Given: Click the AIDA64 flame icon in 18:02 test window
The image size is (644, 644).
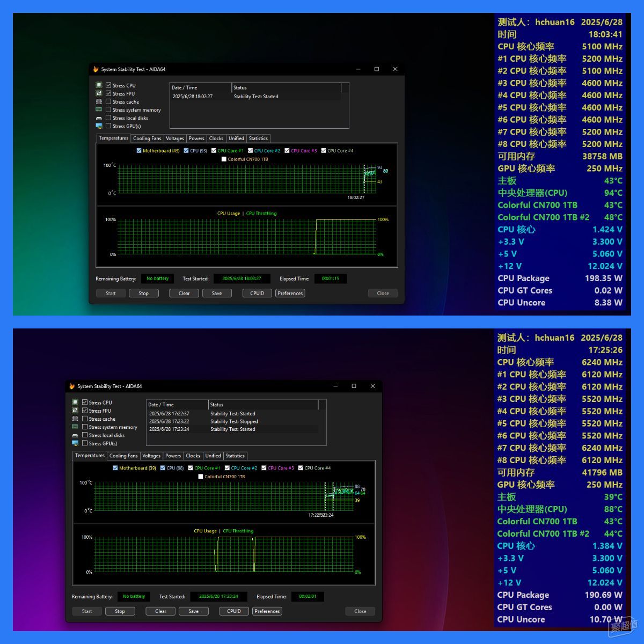Looking at the screenshot, I should [96, 69].
